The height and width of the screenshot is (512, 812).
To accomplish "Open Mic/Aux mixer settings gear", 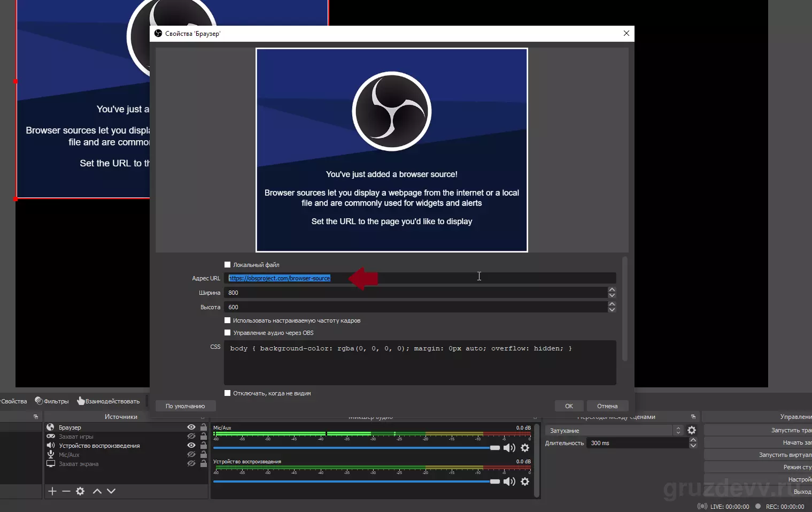I will 525,448.
